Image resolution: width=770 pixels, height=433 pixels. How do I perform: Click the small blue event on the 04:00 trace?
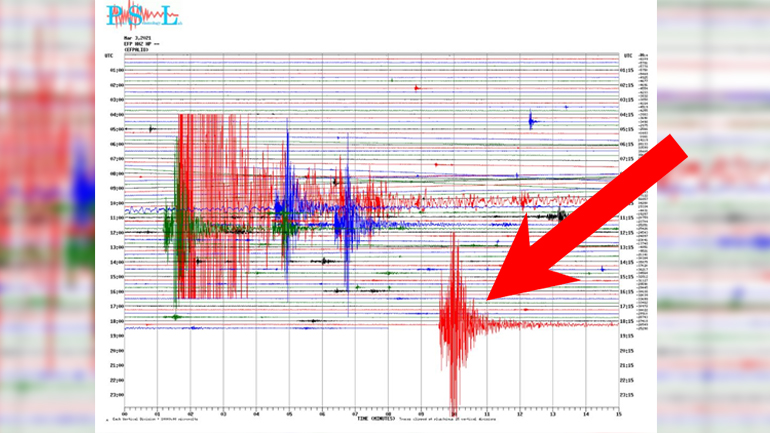click(531, 121)
